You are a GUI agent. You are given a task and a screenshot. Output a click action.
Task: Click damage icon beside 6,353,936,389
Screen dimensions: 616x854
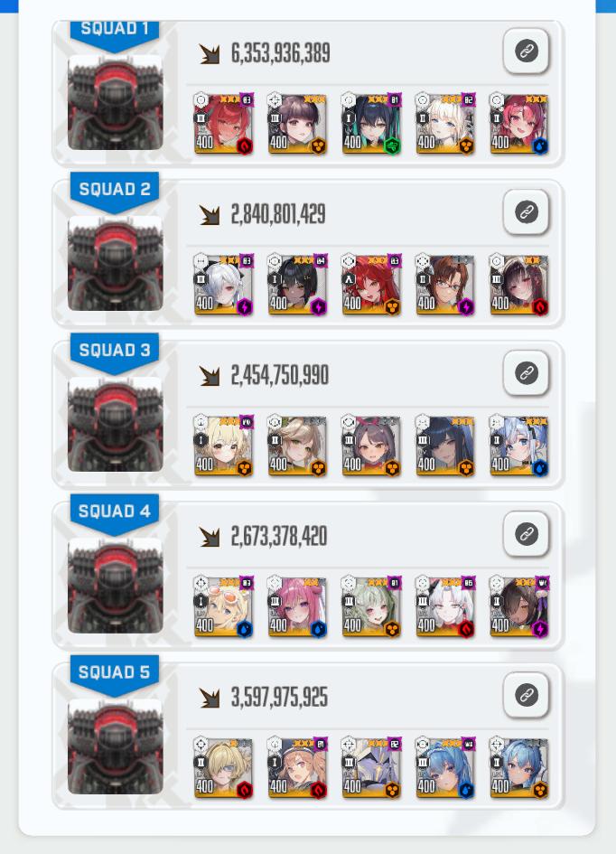[x=209, y=53]
